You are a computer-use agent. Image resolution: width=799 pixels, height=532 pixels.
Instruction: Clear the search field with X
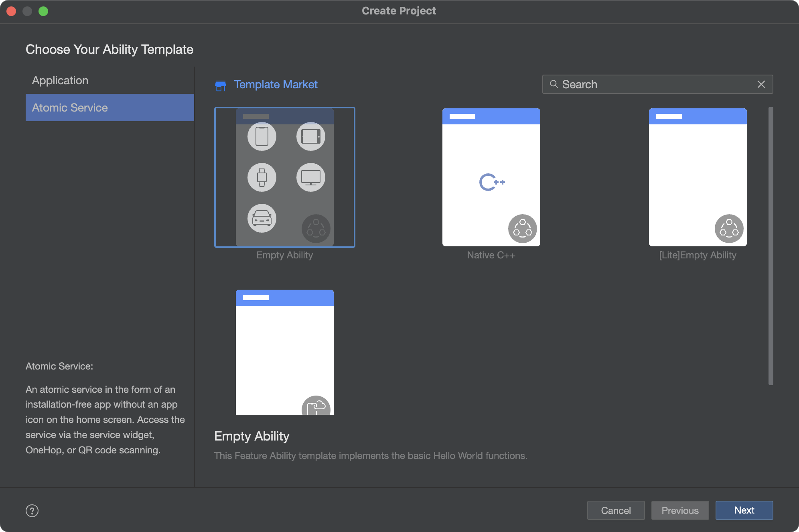pyautogui.click(x=761, y=84)
